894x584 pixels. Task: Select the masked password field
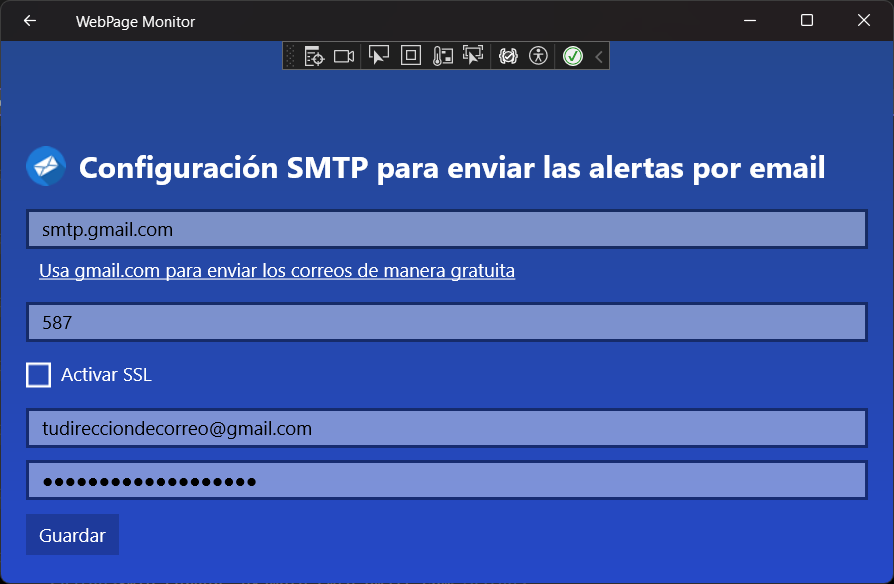click(446, 481)
